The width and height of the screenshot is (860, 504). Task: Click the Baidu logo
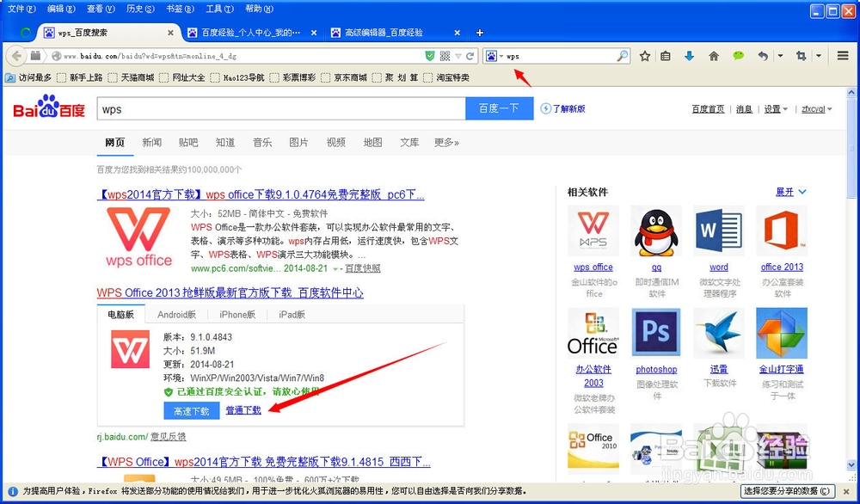49,107
